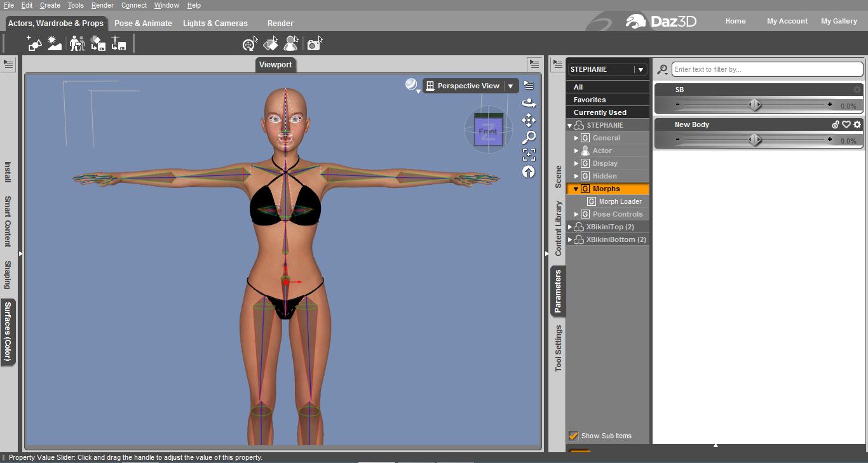The height and width of the screenshot is (463, 868).
Task: Open the Content Library side tab
Action: (558, 229)
